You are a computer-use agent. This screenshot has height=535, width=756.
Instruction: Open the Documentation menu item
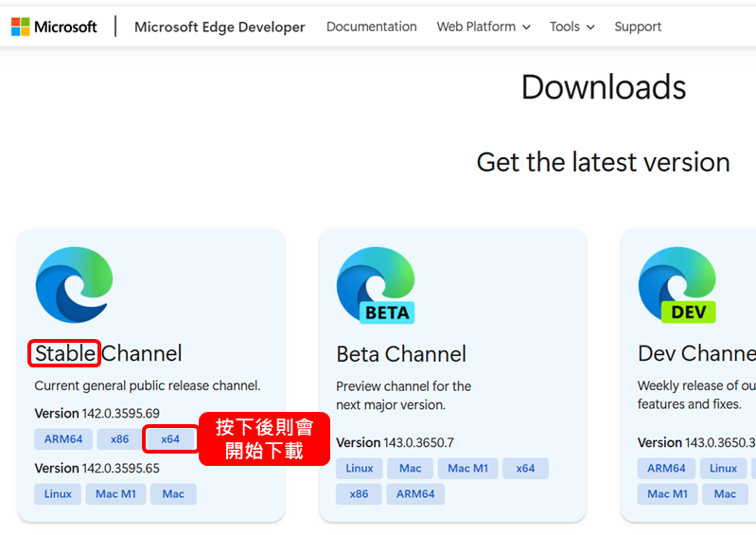[x=371, y=27]
